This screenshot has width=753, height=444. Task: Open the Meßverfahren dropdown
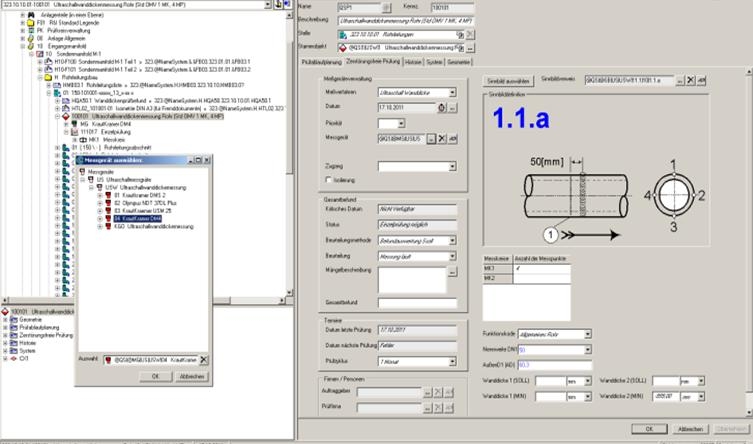pos(452,93)
